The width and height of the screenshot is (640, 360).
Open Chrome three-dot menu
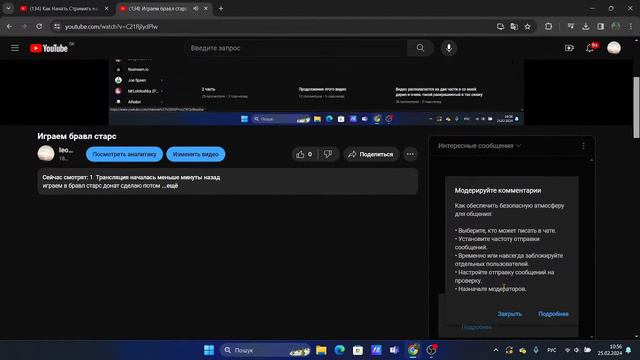(x=631, y=27)
